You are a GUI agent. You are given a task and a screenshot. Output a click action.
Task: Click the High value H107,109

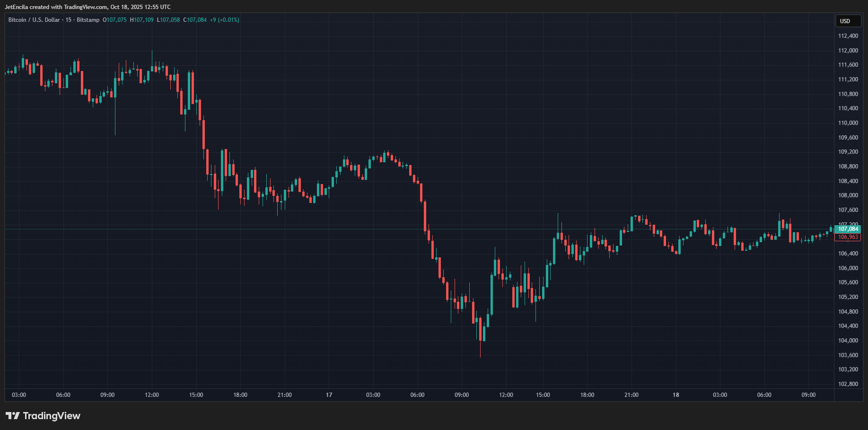[x=142, y=20]
